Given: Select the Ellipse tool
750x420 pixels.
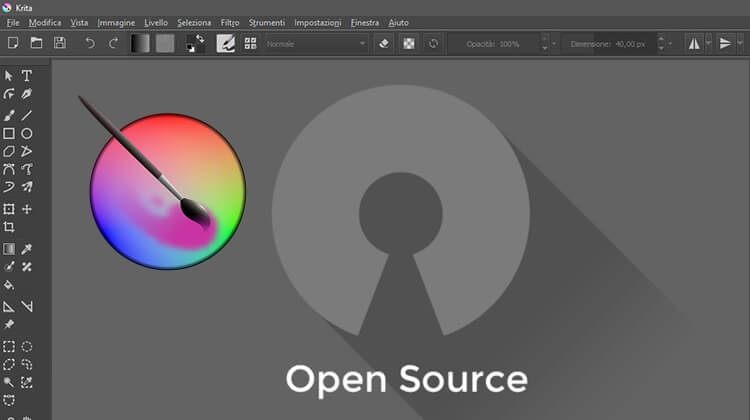Looking at the screenshot, I should click(x=27, y=133).
